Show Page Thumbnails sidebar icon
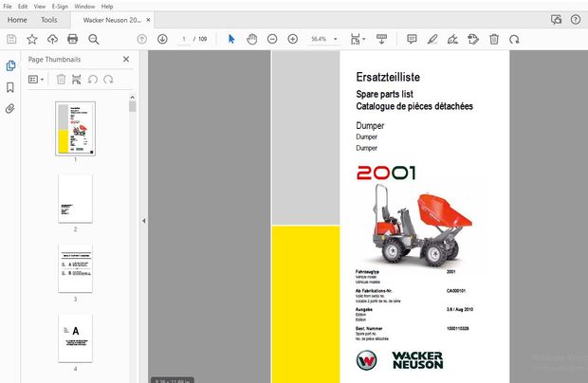 click(x=10, y=65)
